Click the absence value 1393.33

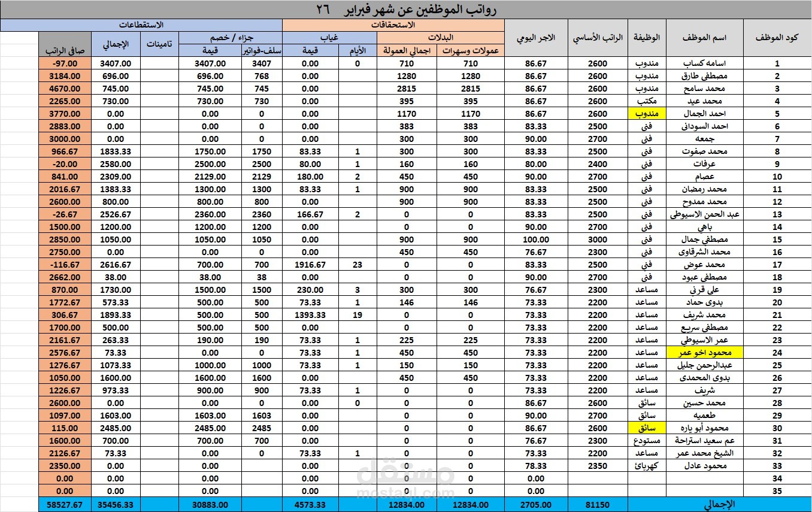coord(310,315)
